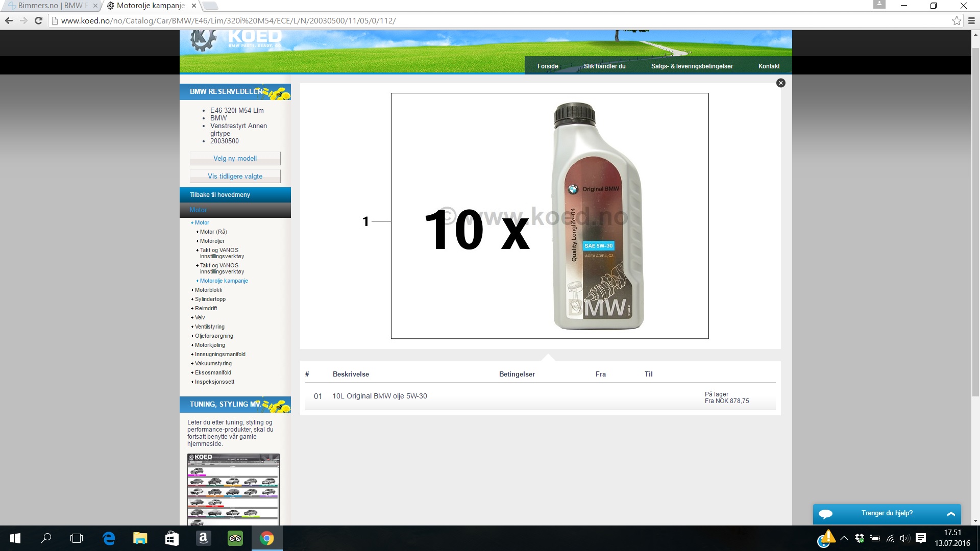The width and height of the screenshot is (980, 551).
Task: Select 10L Original BMW olje 5W-30 row
Action: tap(540, 396)
